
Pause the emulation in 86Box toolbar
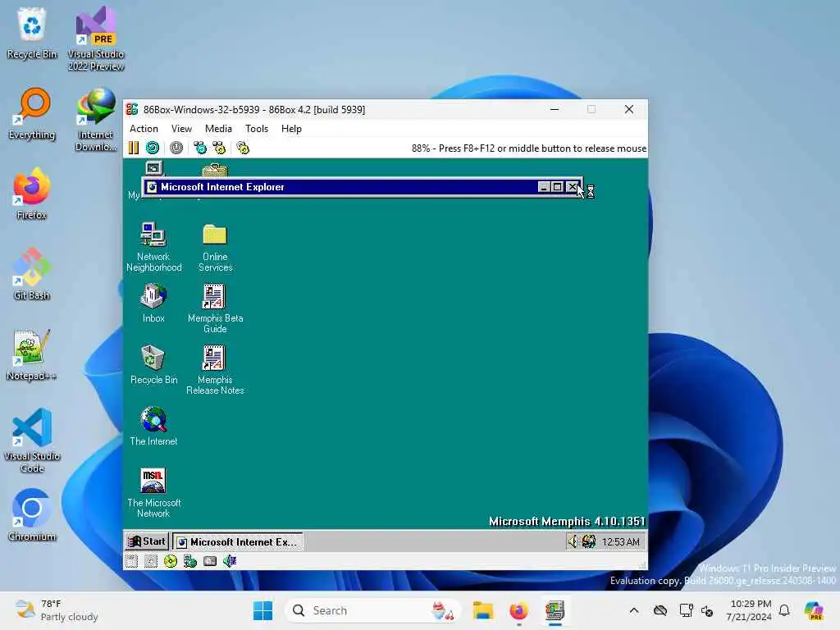(134, 148)
